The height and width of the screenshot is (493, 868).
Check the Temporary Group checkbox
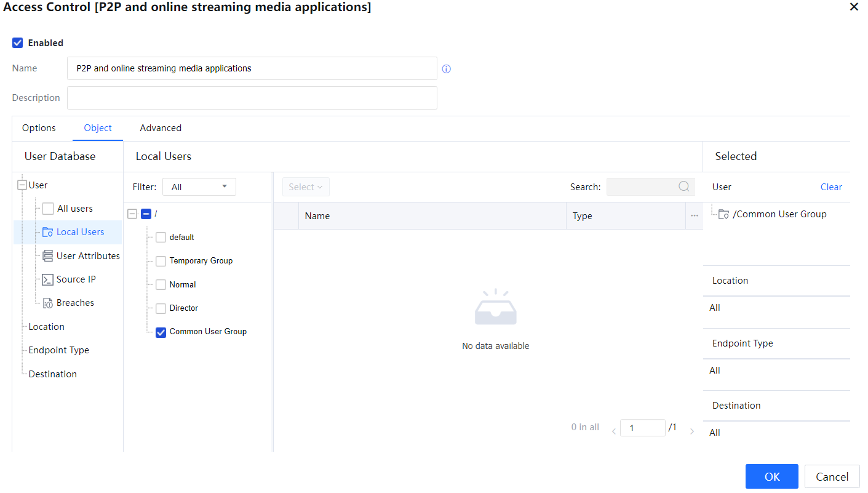tap(161, 261)
